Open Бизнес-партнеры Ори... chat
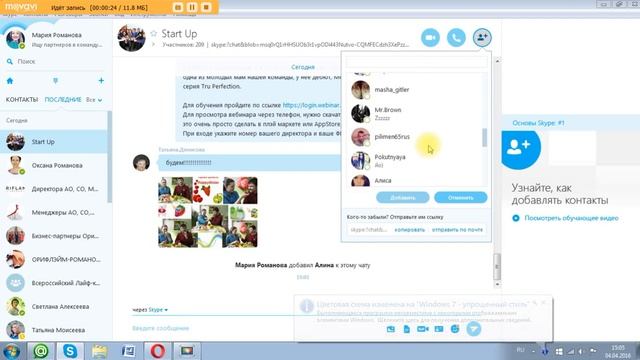640x360 pixels. click(54, 236)
